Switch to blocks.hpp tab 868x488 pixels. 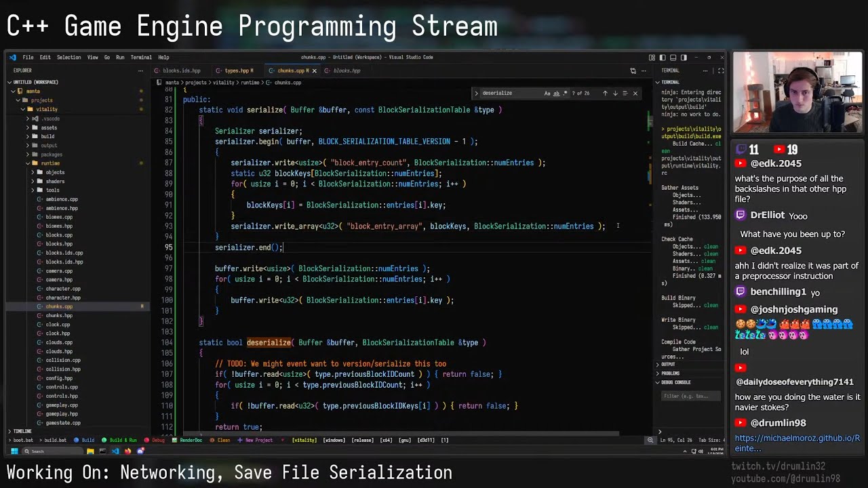click(x=347, y=70)
